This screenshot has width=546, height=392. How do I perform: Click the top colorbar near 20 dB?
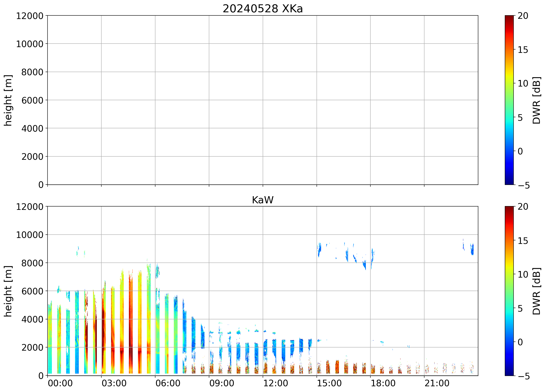coord(509,18)
